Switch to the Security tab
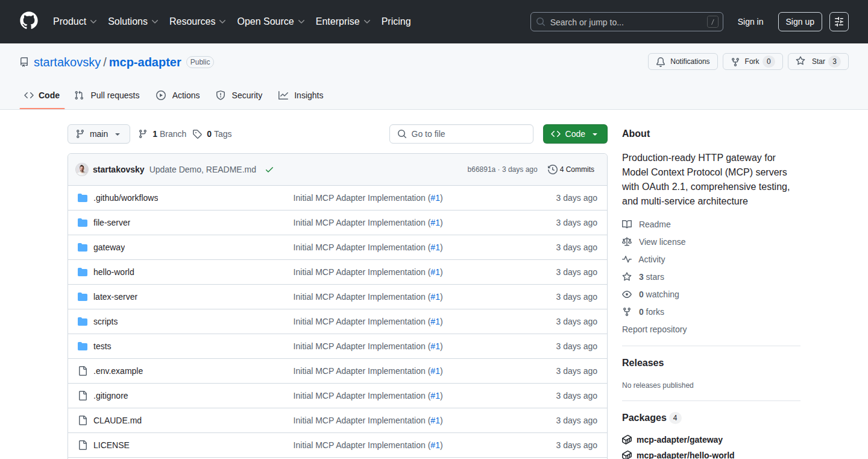Viewport: 868px width, 459px height. coord(239,95)
